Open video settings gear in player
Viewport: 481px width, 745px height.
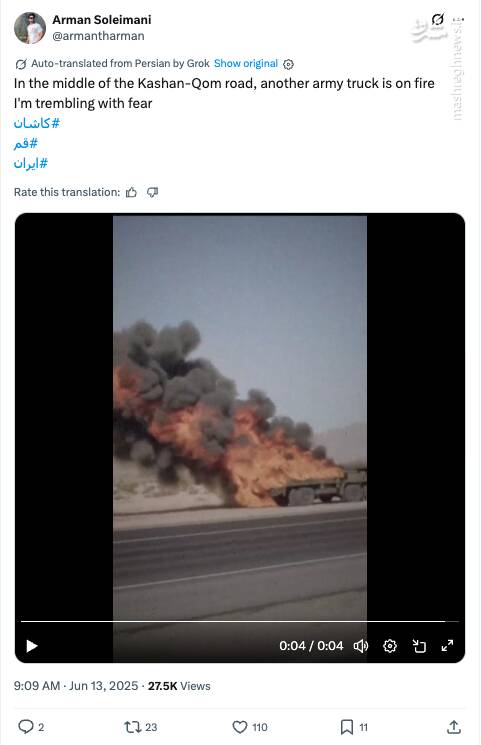point(390,646)
